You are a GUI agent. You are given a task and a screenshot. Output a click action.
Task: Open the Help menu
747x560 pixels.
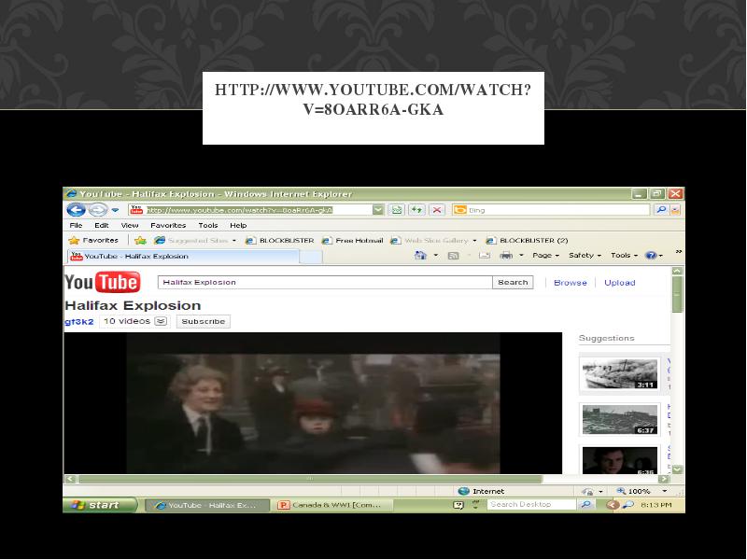238,225
